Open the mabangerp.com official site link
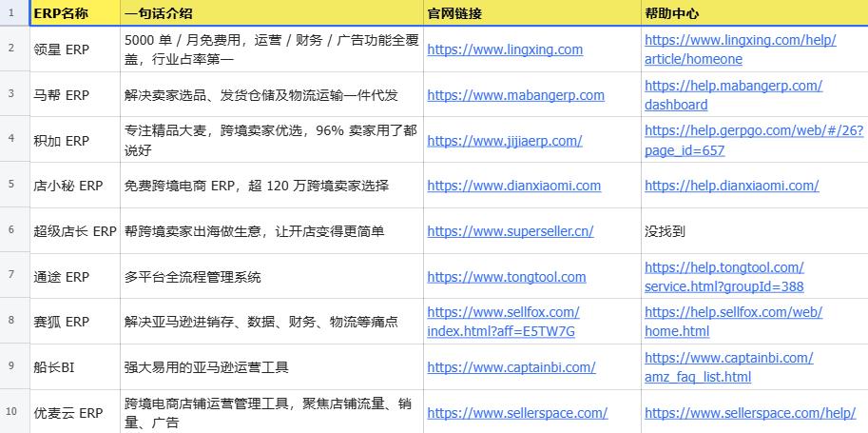This screenshot has height=433, width=868. [516, 95]
